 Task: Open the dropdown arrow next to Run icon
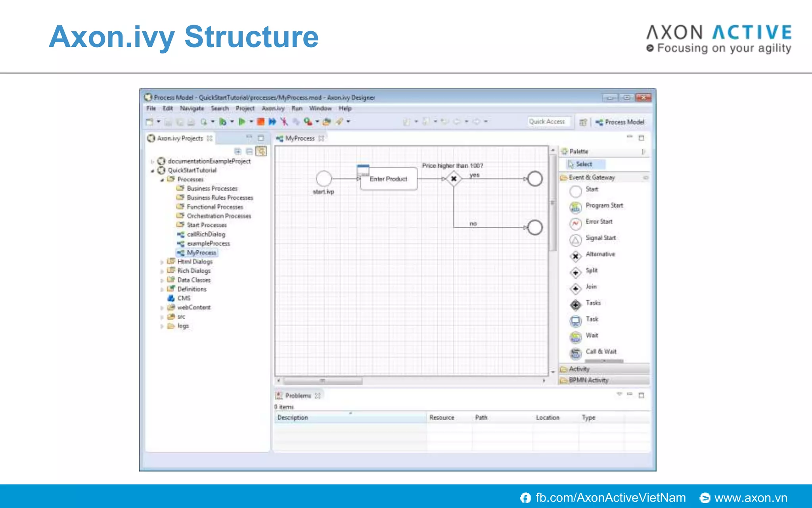coord(251,121)
